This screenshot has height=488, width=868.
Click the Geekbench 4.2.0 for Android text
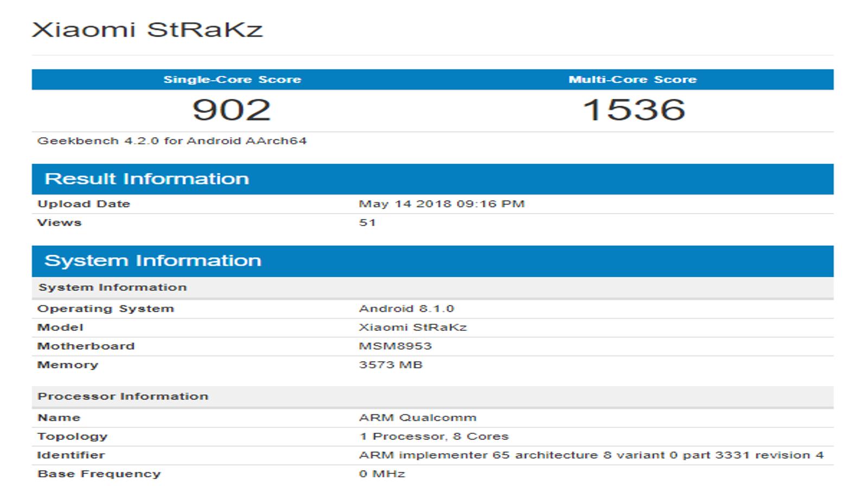[x=172, y=141]
